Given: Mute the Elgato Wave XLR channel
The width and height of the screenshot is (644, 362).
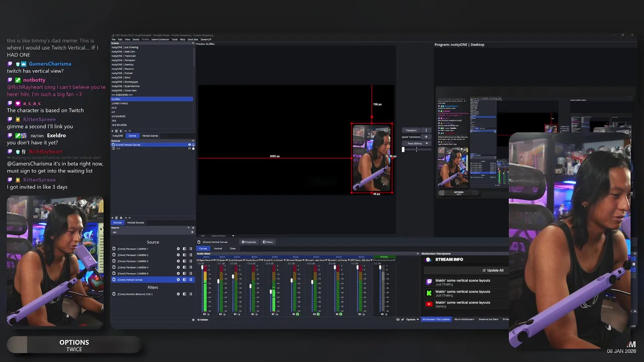Looking at the screenshot, I should pyautogui.click(x=204, y=314).
